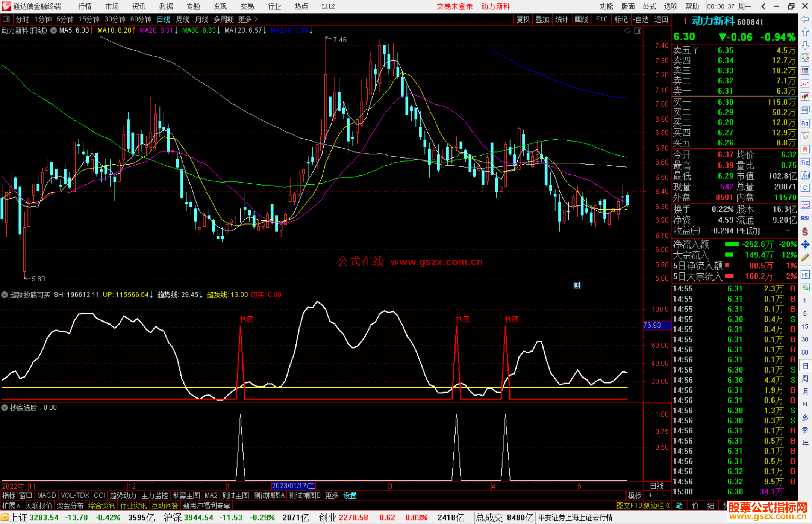This screenshot has height=524, width=812.
Task: Click the blue left arrow sidebar icon
Action: pyautogui.click(x=805, y=19)
